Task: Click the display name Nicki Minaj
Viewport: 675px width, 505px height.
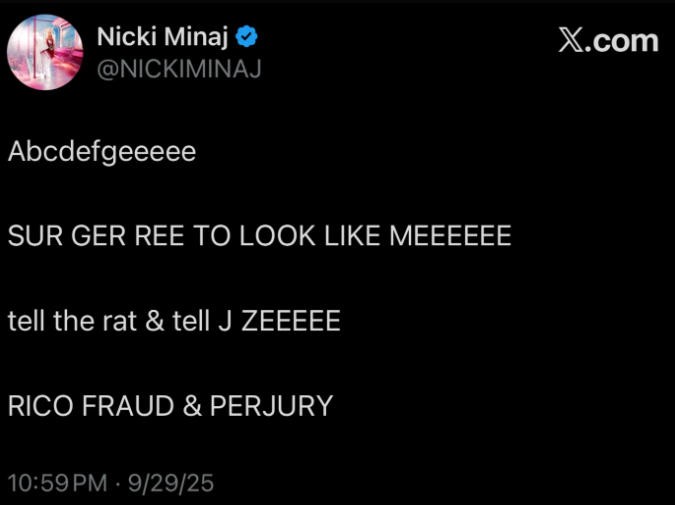Action: tap(164, 38)
